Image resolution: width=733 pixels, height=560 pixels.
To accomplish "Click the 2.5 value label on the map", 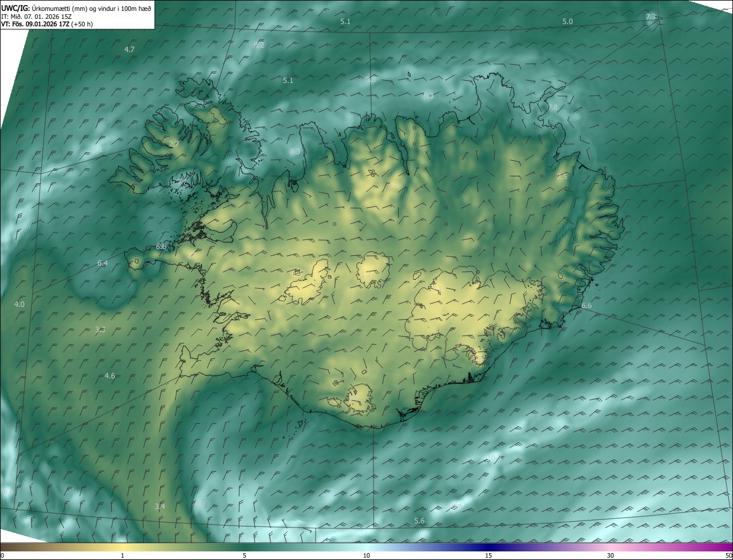I will tap(562, 177).
